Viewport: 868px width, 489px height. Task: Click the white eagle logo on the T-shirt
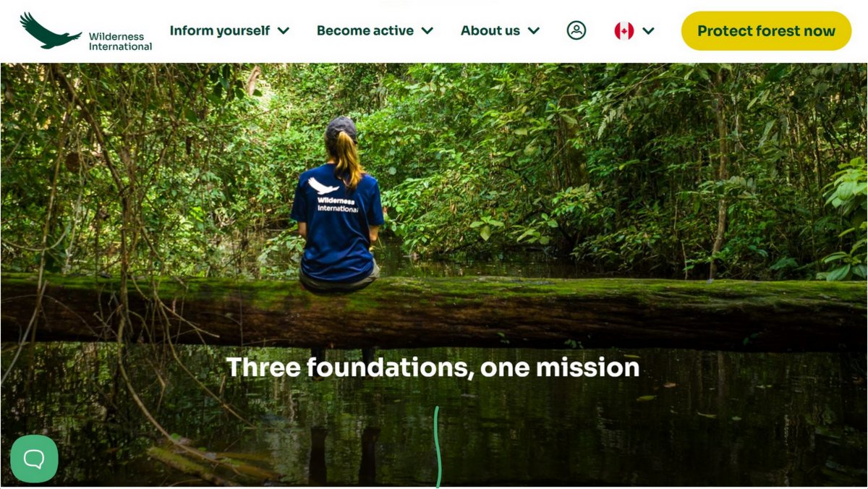[323, 186]
